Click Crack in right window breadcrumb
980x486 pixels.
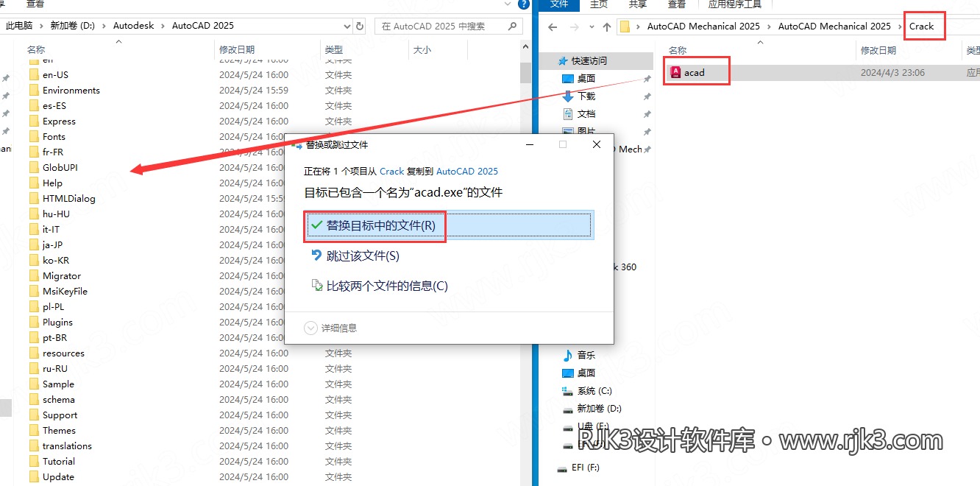pyautogui.click(x=921, y=27)
